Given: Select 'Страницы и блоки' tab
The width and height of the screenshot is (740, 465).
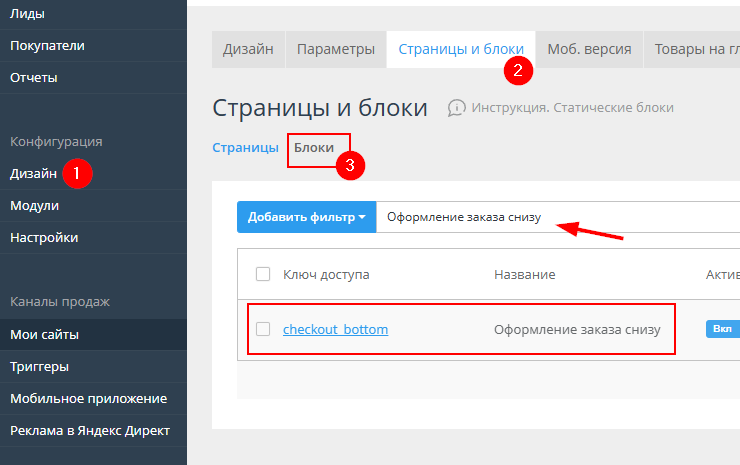Looking at the screenshot, I should [x=460, y=49].
